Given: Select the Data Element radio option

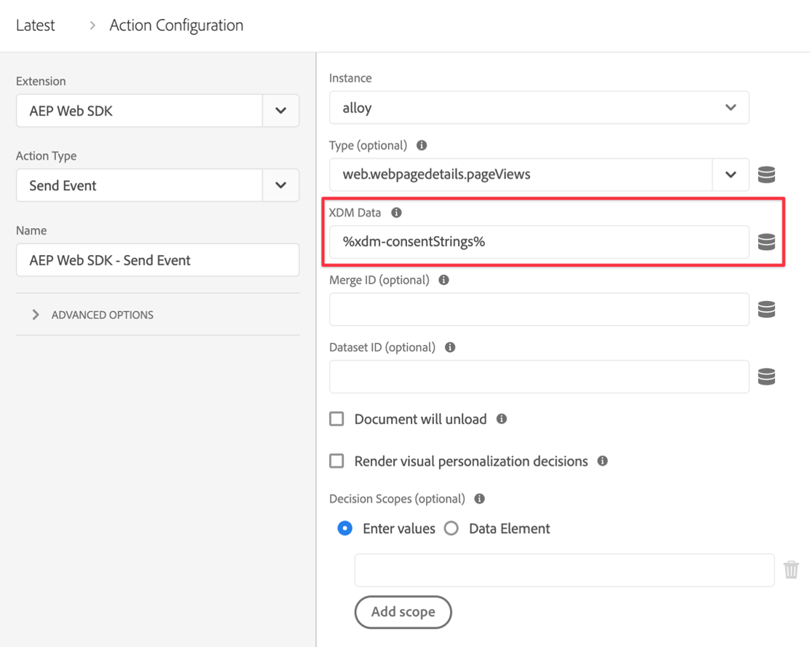Looking at the screenshot, I should click(452, 529).
